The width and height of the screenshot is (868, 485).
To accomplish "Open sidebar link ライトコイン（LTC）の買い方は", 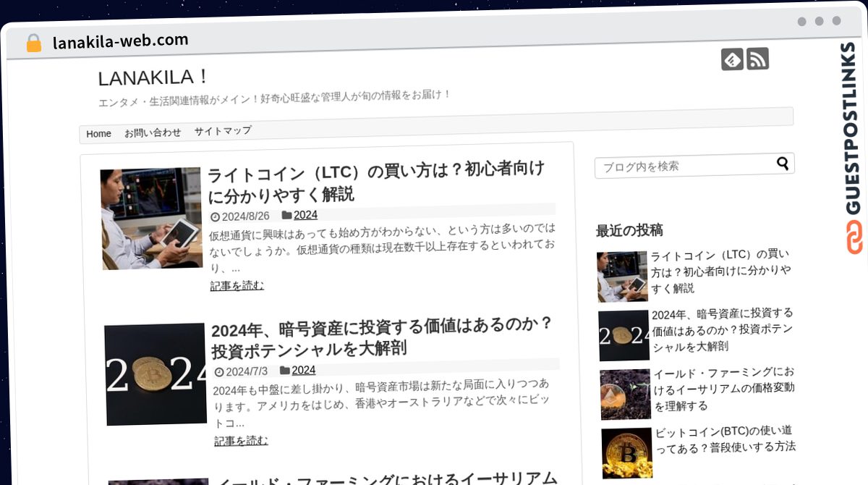I will pos(720,271).
